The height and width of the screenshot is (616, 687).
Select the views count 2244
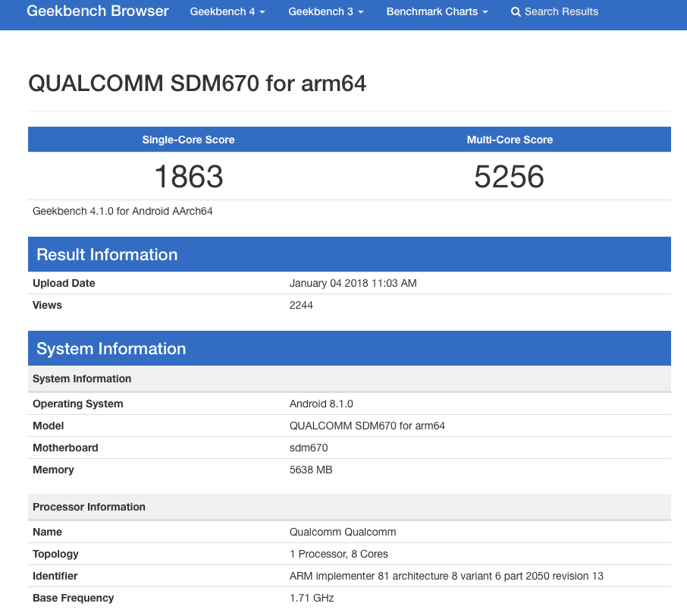coord(301,305)
